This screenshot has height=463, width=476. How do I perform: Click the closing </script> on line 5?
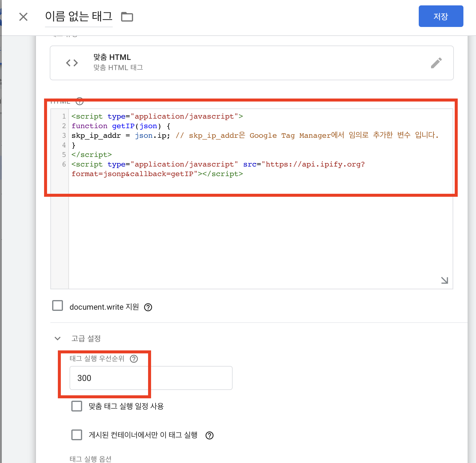[91, 155]
